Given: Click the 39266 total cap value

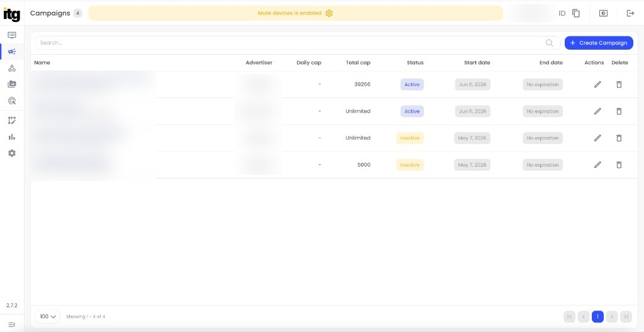Looking at the screenshot, I should click(362, 84).
